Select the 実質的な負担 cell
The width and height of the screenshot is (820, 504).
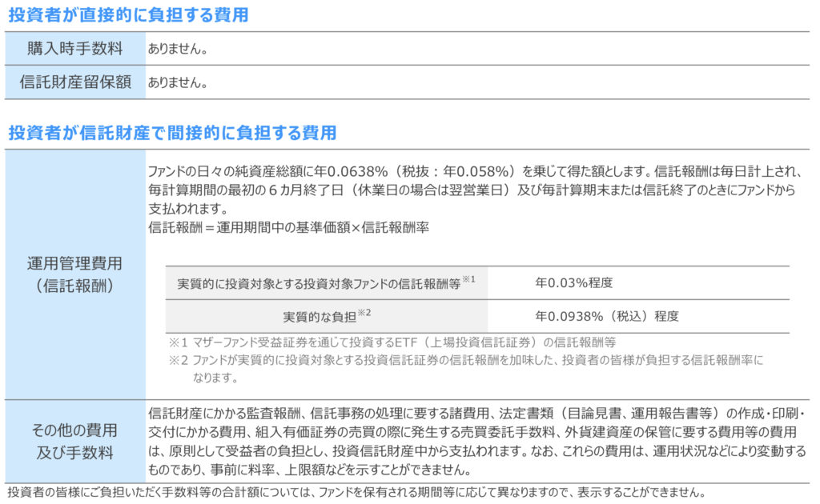tap(320, 316)
